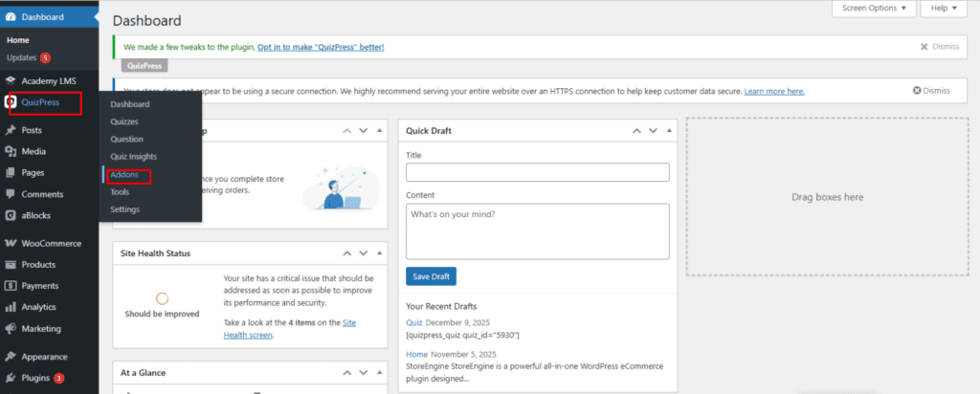This screenshot has width=980, height=394.
Task: Open Tools in QuizPress submenu
Action: (120, 192)
